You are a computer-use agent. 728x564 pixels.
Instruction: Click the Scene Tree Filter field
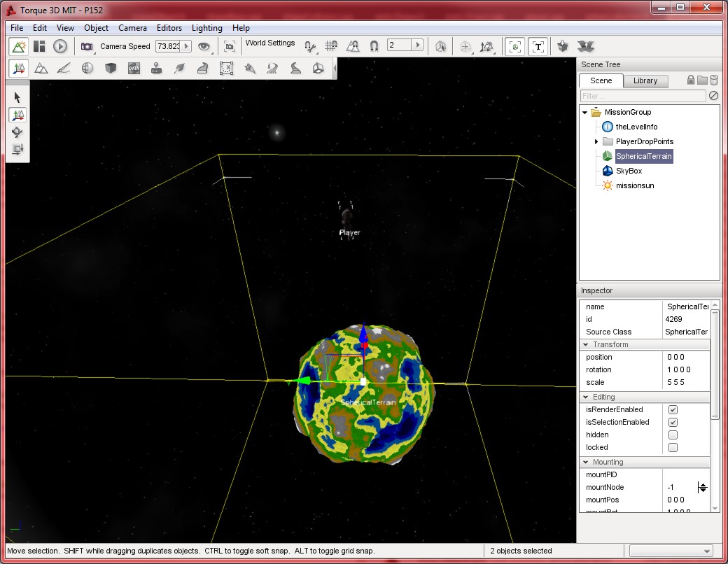click(643, 96)
